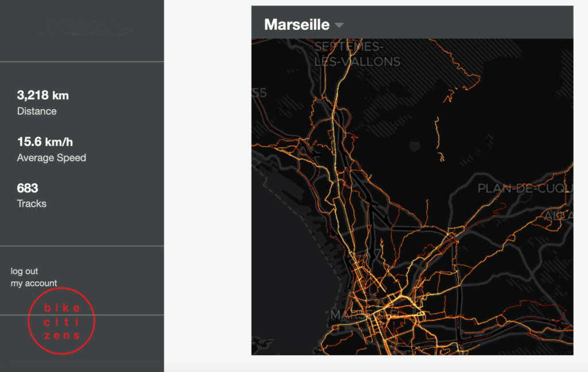Click the Plan-de-Cuques label on map

click(x=525, y=188)
